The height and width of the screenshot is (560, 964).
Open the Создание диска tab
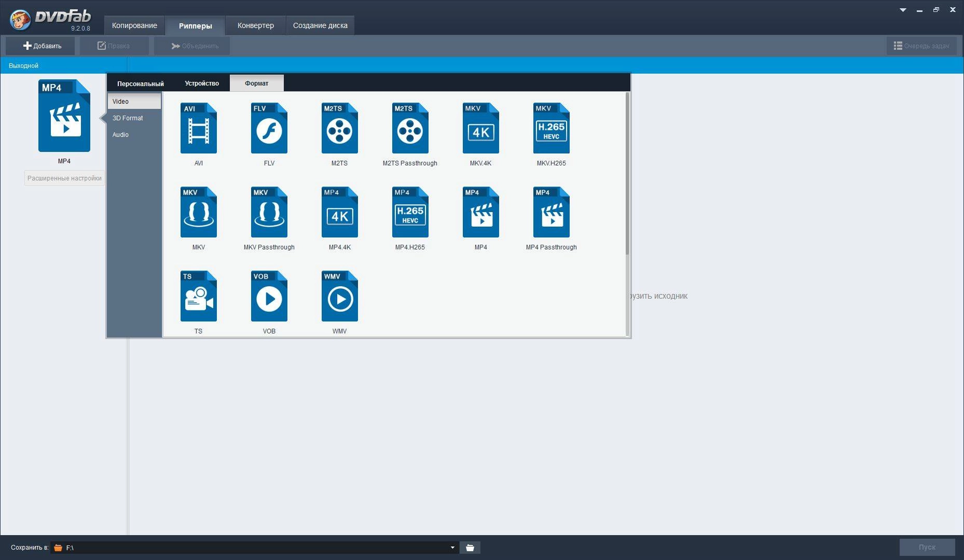[320, 25]
